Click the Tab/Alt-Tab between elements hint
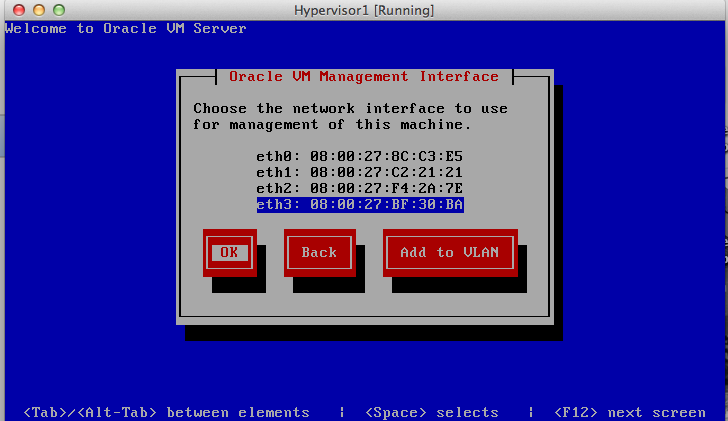This screenshot has height=421, width=728. click(166, 412)
